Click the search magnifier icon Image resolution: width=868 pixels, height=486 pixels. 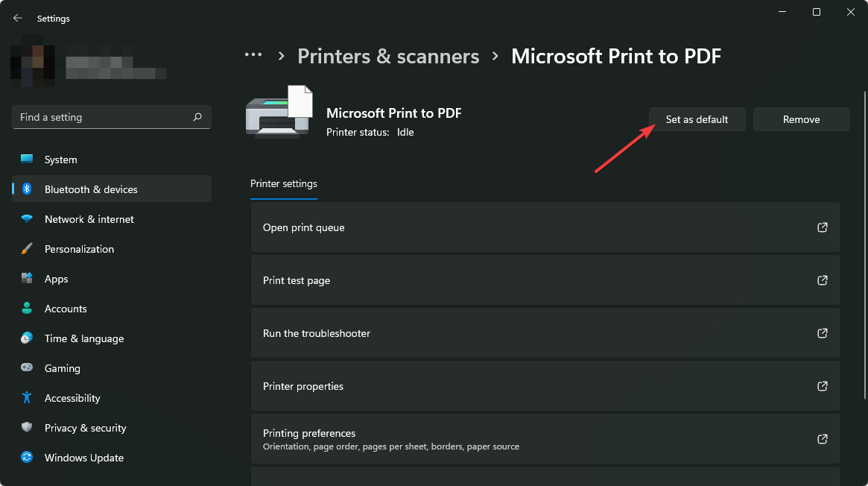pyautogui.click(x=197, y=117)
